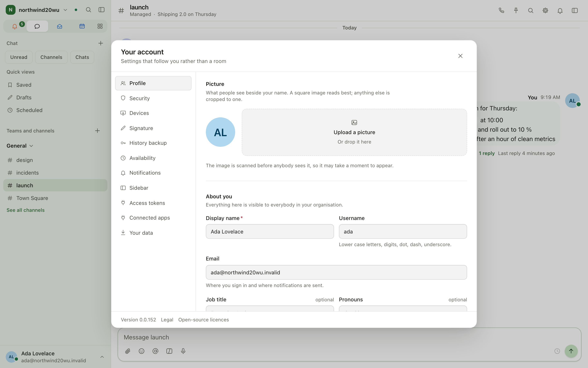The image size is (588, 368).
Task: Toggle the left sidebar panel icon
Action: (101, 10)
